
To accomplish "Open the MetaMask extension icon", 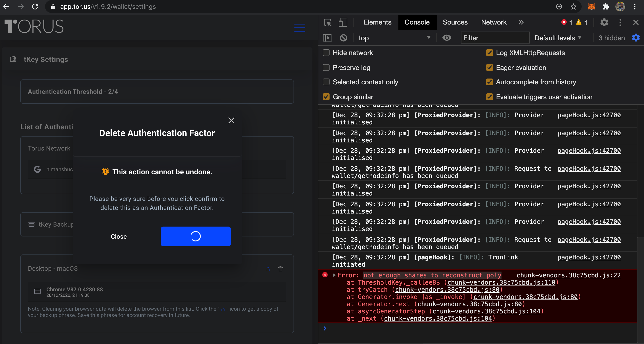I will point(591,7).
